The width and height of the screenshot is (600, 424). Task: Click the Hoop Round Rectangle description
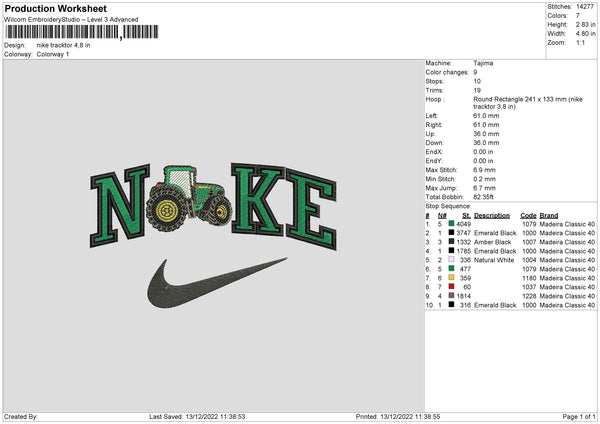point(528,103)
